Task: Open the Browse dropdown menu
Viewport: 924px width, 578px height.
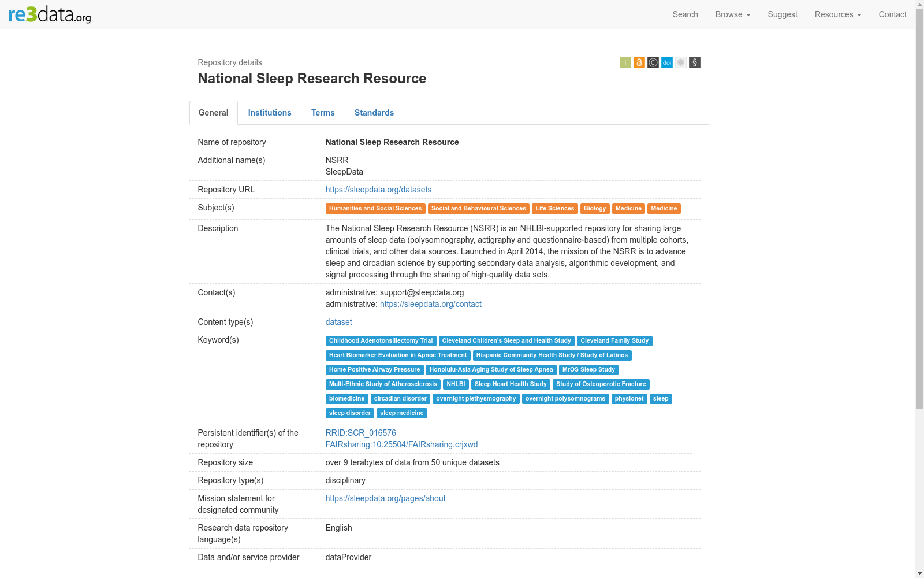Action: (733, 14)
